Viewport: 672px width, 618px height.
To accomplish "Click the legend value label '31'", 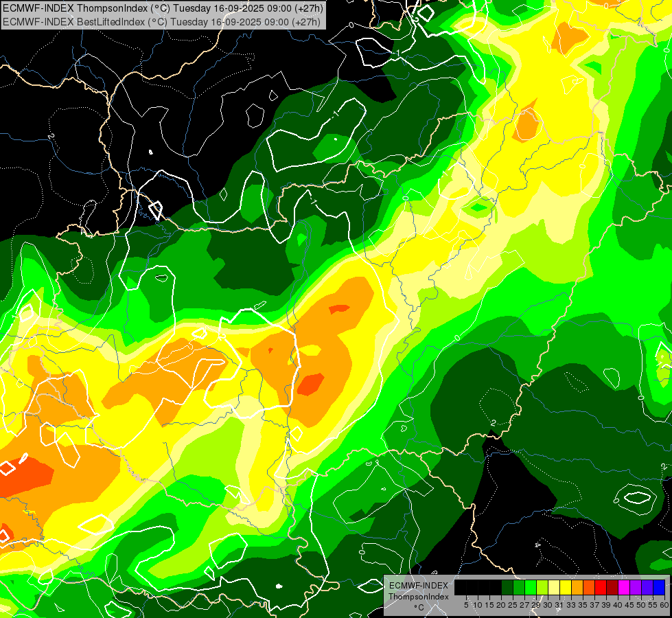I will click(559, 605).
